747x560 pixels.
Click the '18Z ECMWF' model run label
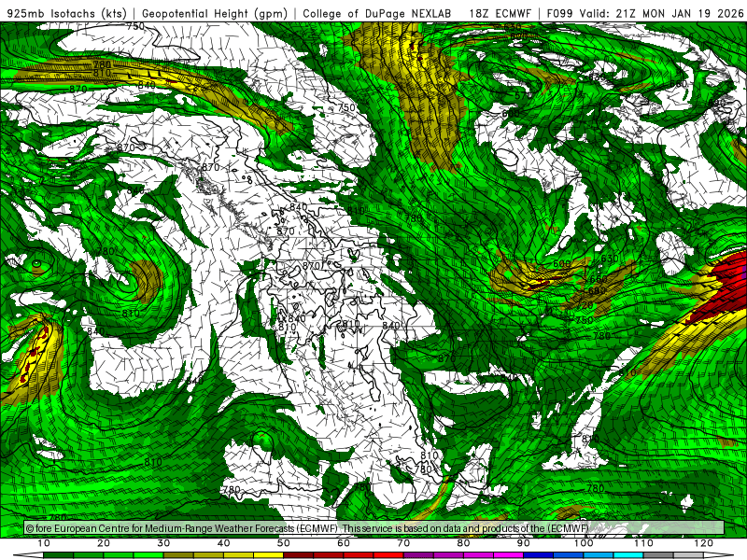pyautogui.click(x=500, y=13)
